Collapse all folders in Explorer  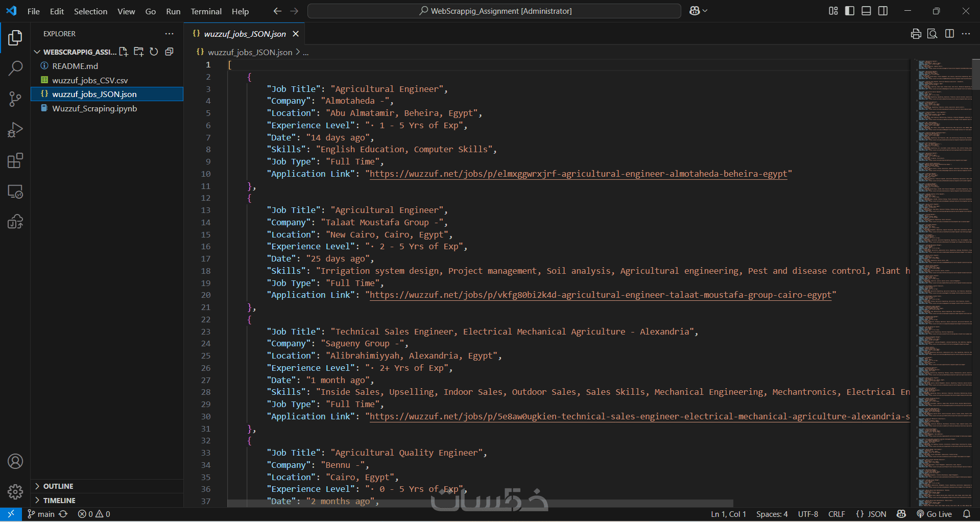pyautogui.click(x=169, y=52)
